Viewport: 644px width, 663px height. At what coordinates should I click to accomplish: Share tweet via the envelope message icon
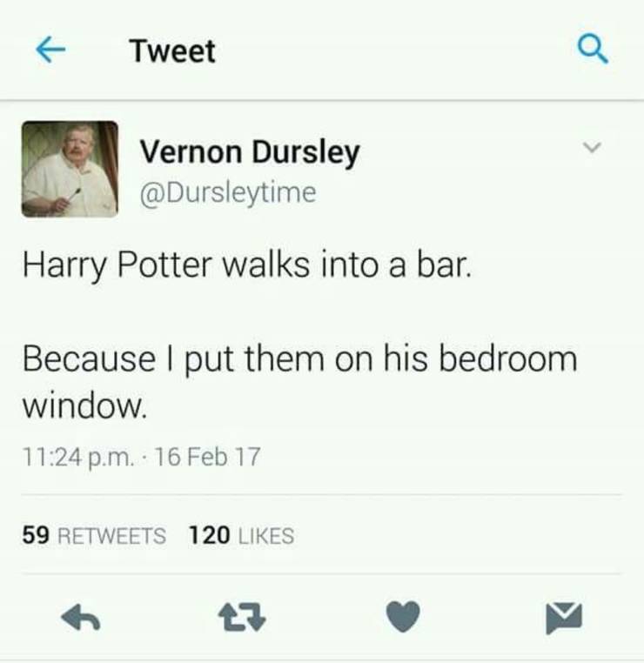(564, 618)
